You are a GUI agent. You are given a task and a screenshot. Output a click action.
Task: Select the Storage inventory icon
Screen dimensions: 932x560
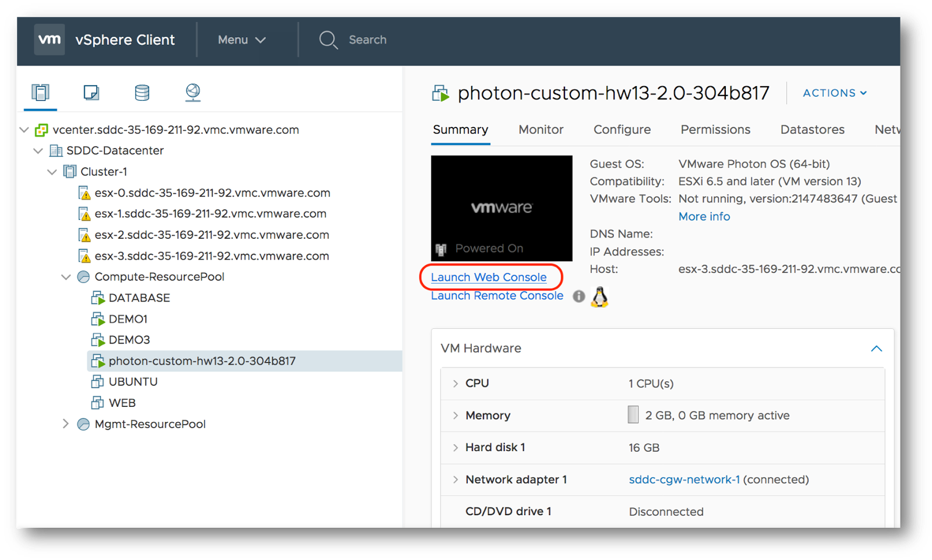(142, 92)
